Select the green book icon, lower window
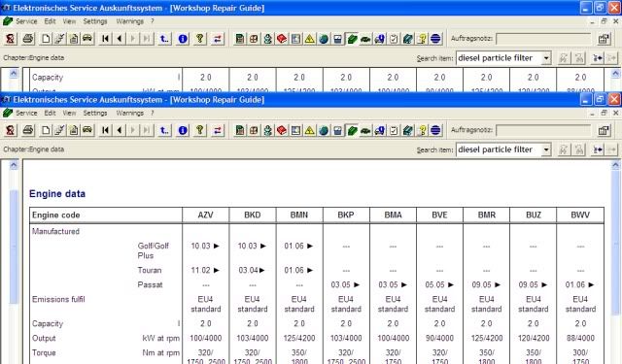The width and height of the screenshot is (622, 364). point(352,130)
